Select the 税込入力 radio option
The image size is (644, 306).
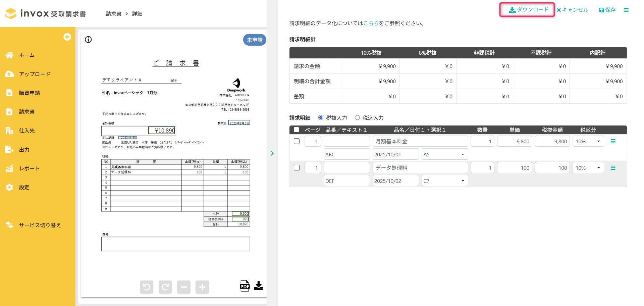(357, 118)
